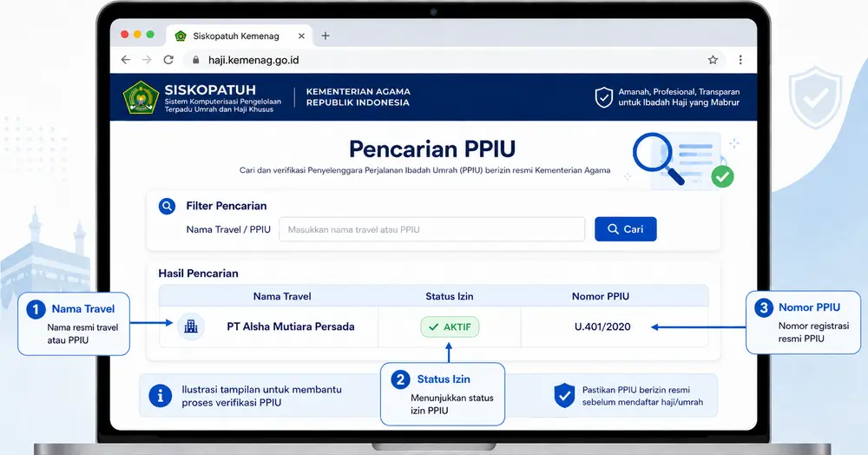Click the Amanah, Profesional, Transparan slogan
Viewport: 868px width, 455px height.
[x=679, y=97]
